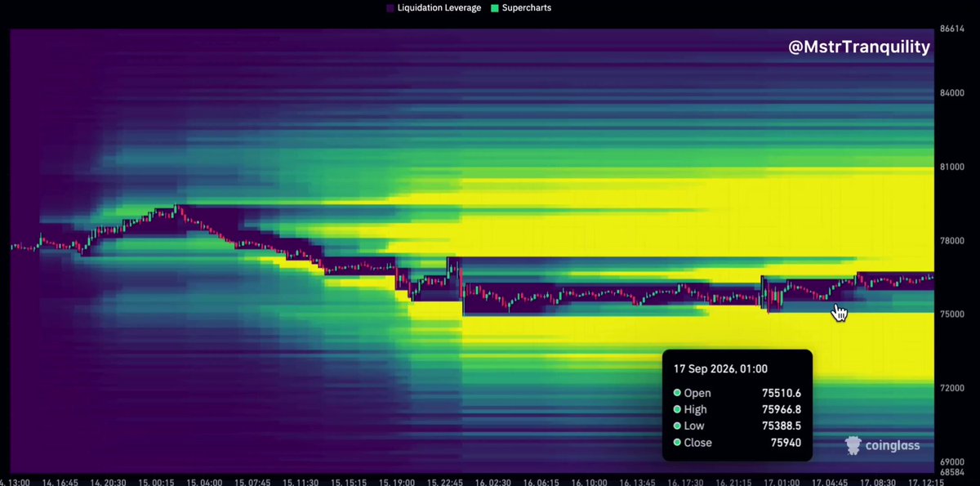The height and width of the screenshot is (486, 980).
Task: Click the High value 75966.8 in tooltip
Action: [x=782, y=409]
